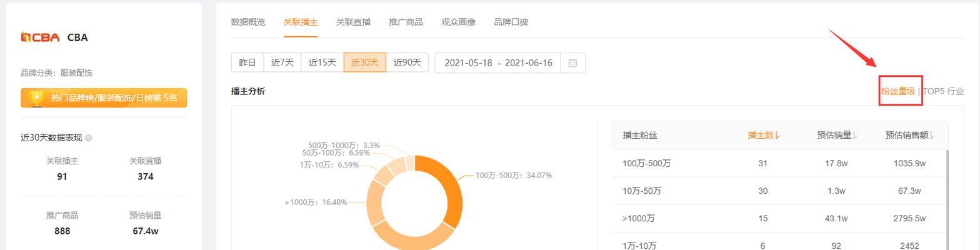Select 近7天 time range
The image size is (980, 250).
pos(282,62)
